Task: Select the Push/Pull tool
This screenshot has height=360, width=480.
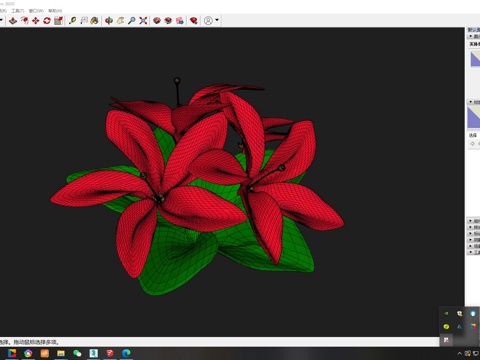Action: point(13,21)
